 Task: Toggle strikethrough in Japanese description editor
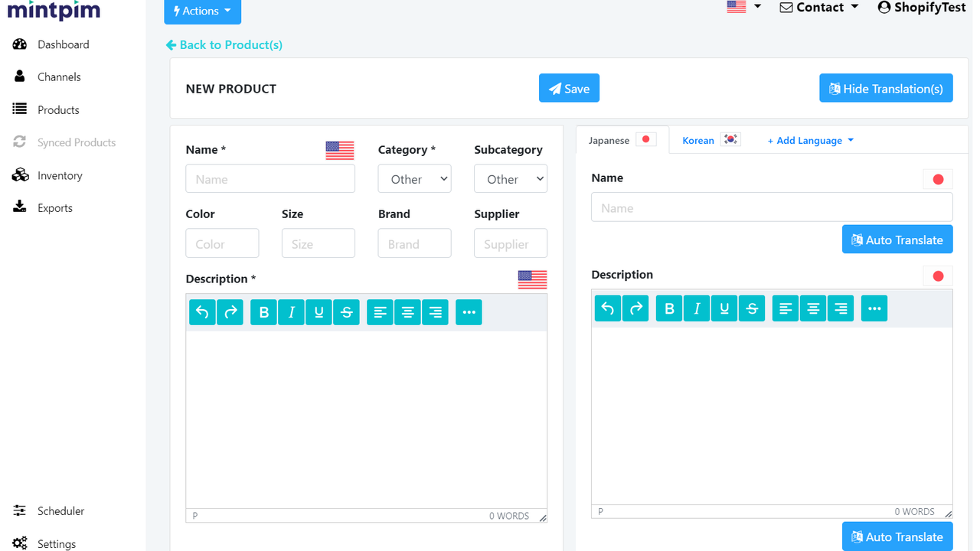point(752,308)
